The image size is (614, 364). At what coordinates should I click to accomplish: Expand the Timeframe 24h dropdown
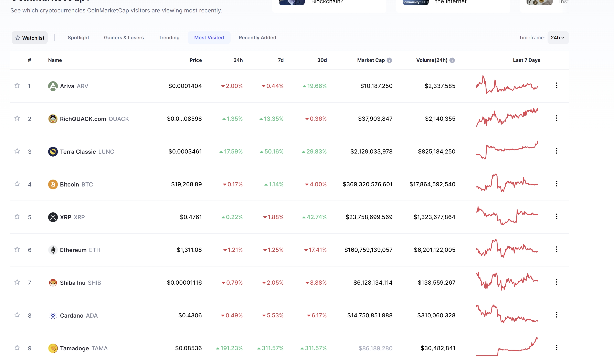558,37
